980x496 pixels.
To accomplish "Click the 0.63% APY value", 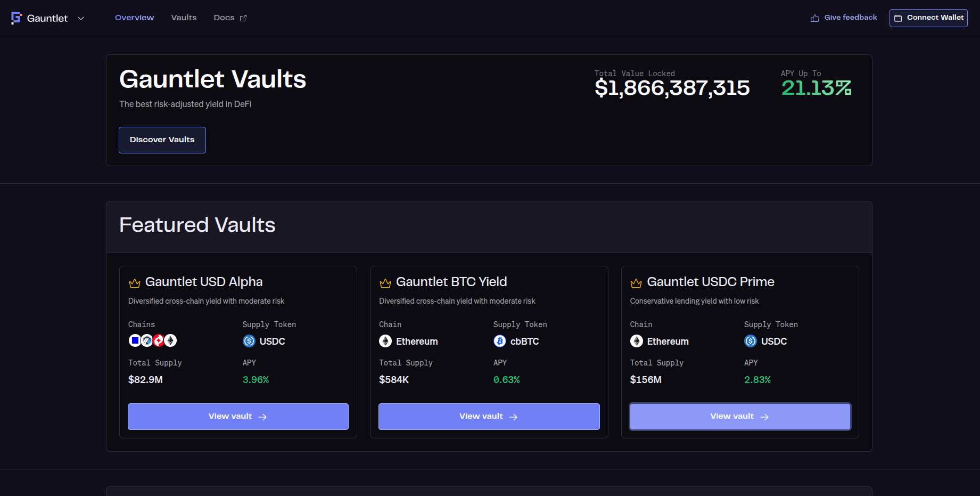I will [x=507, y=380].
